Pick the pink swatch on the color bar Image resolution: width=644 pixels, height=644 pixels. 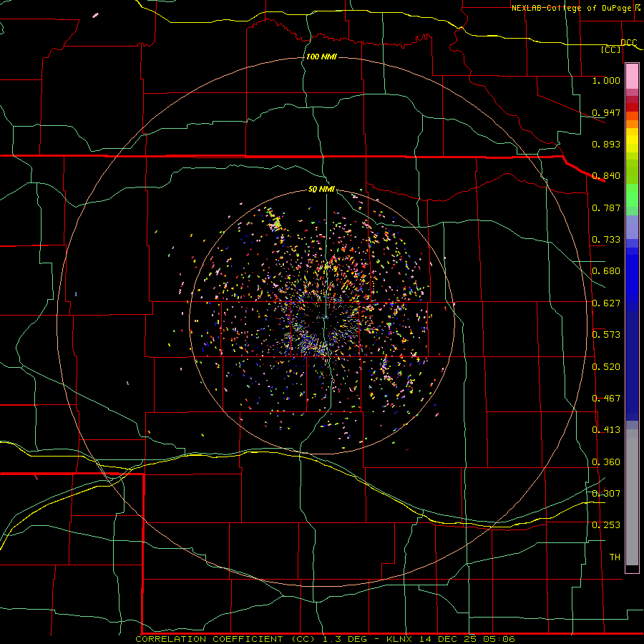[x=632, y=77]
